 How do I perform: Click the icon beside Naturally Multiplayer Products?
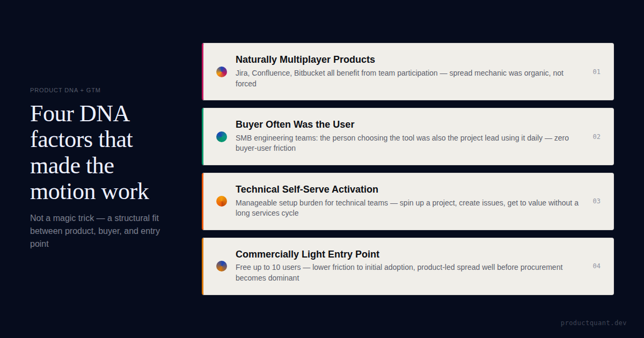(x=222, y=72)
